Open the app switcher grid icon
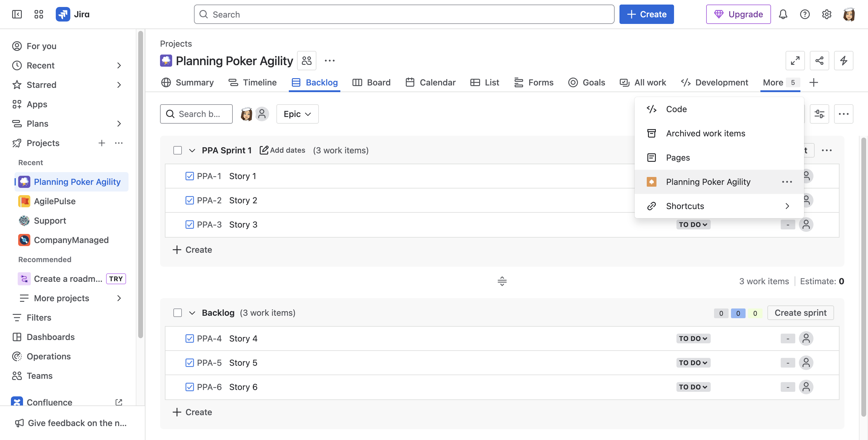The height and width of the screenshot is (440, 868). (x=39, y=14)
